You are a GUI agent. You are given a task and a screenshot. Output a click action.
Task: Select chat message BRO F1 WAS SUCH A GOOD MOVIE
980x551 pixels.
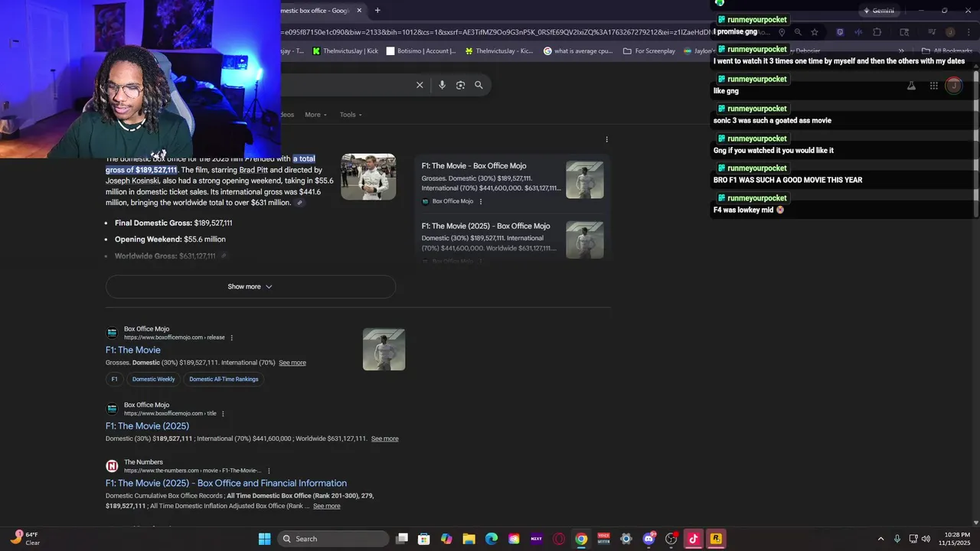point(788,180)
